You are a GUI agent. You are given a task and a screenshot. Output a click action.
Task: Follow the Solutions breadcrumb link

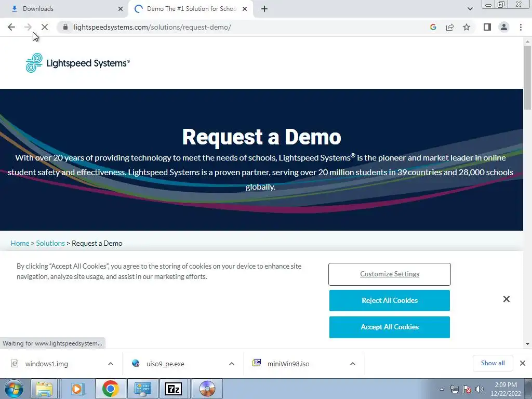50,243
